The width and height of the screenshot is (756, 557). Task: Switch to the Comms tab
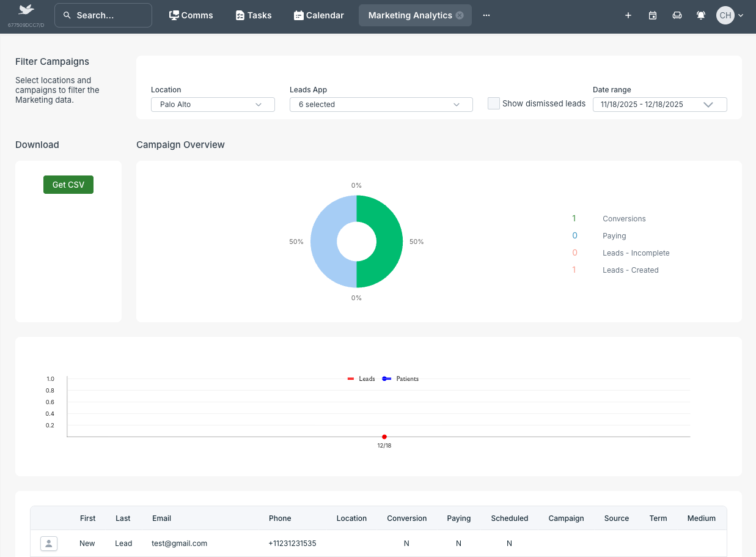click(x=191, y=15)
